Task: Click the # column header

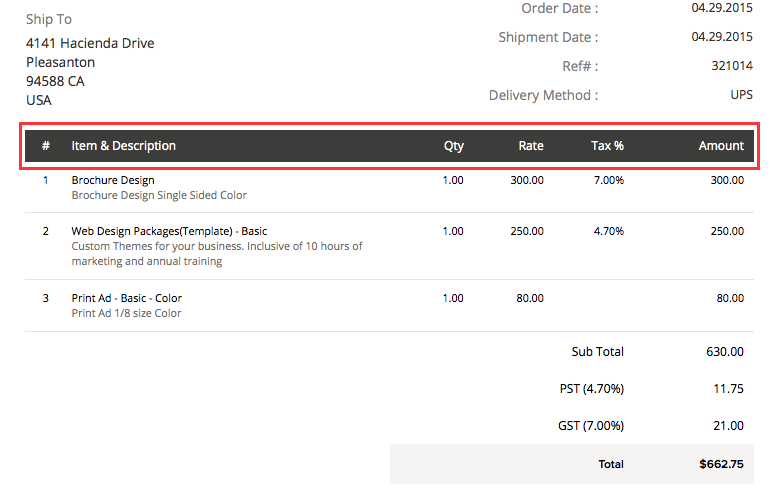Action: tap(46, 146)
